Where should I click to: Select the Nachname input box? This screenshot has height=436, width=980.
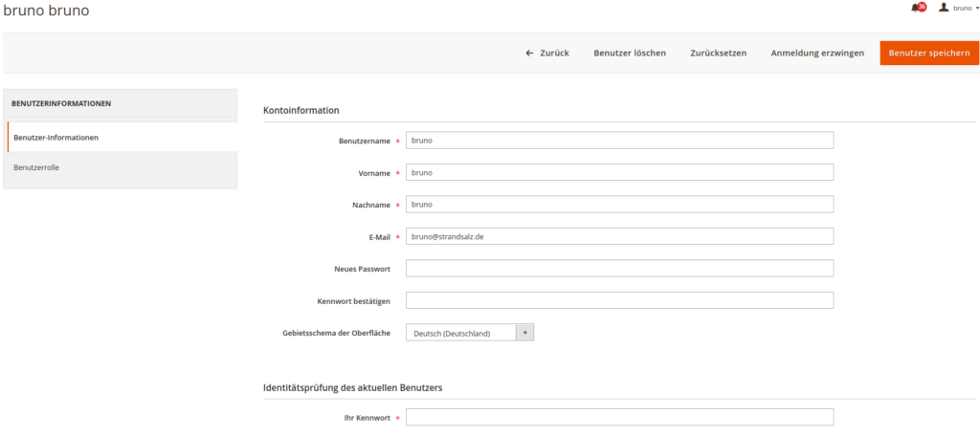619,205
